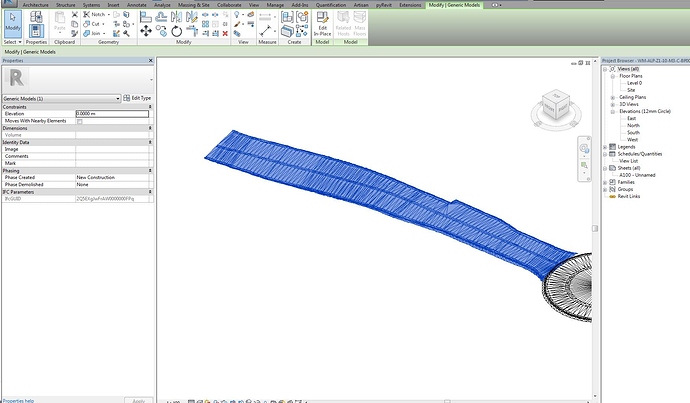Click the viewport vertical scrollbar thumb
Image resolution: width=690 pixels, height=403 pixels.
pyautogui.click(x=595, y=228)
